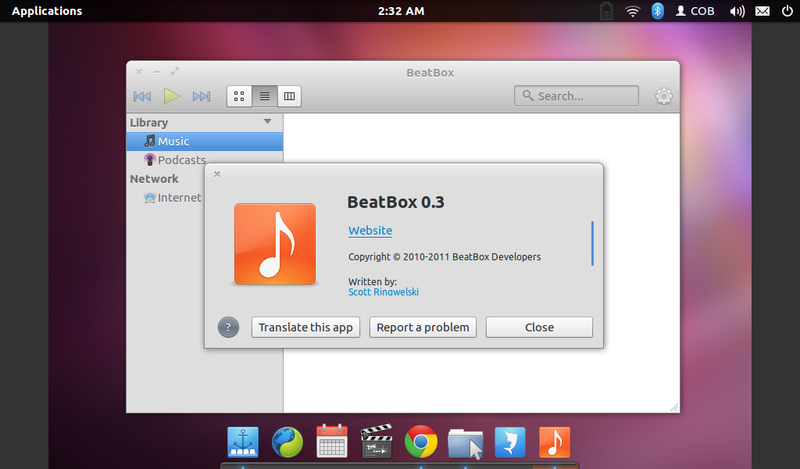Open the calendar app in dock
Viewport: 800px width, 469px height.
(x=332, y=441)
